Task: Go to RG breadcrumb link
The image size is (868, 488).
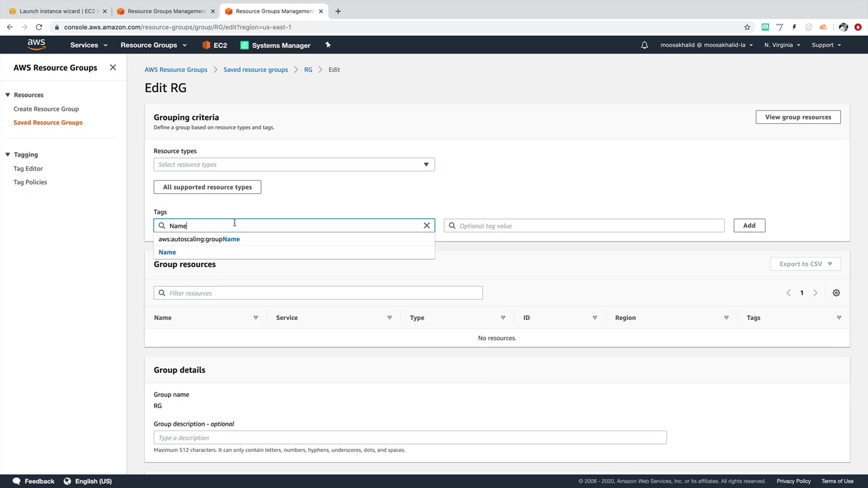Action: pos(308,70)
